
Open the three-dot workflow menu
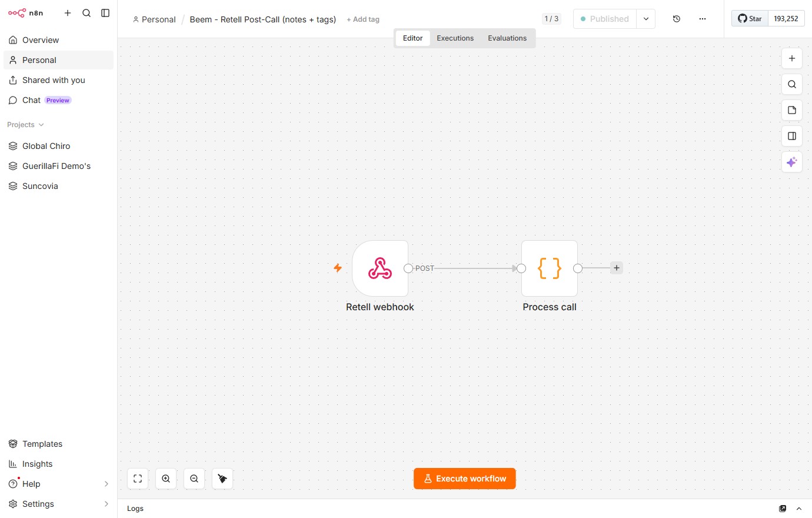tap(703, 19)
